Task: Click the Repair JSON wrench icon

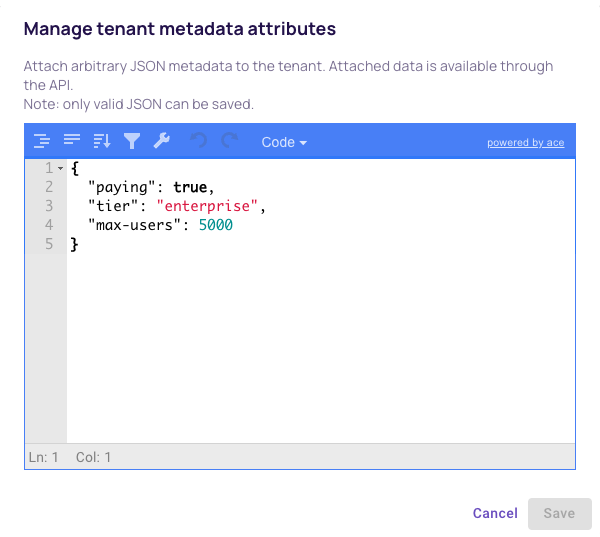Action: [162, 140]
